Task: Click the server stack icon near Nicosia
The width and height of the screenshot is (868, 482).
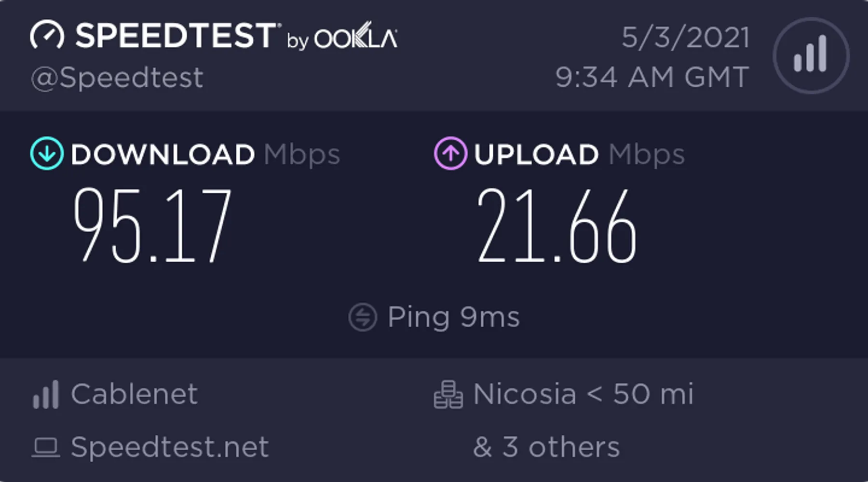Action: coord(448,395)
